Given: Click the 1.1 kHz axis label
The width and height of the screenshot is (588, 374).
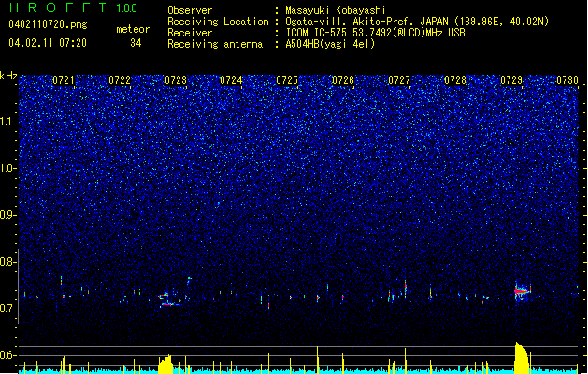Looking at the screenshot, I should pyautogui.click(x=7, y=122).
